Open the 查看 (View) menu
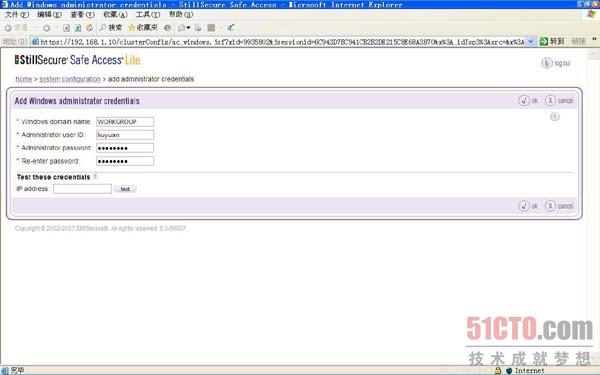This screenshot has width=600, height=375. (82, 15)
